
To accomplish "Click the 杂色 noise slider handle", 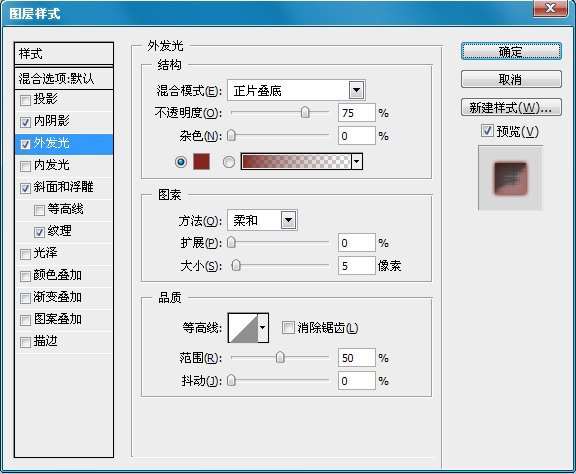I will [x=231, y=136].
